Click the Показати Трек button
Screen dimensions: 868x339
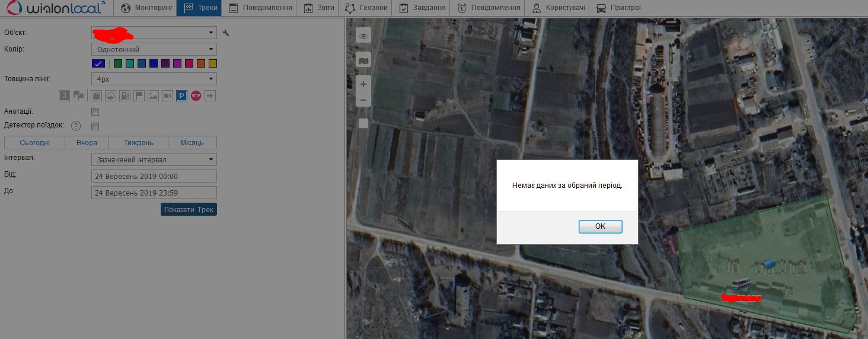pyautogui.click(x=189, y=210)
